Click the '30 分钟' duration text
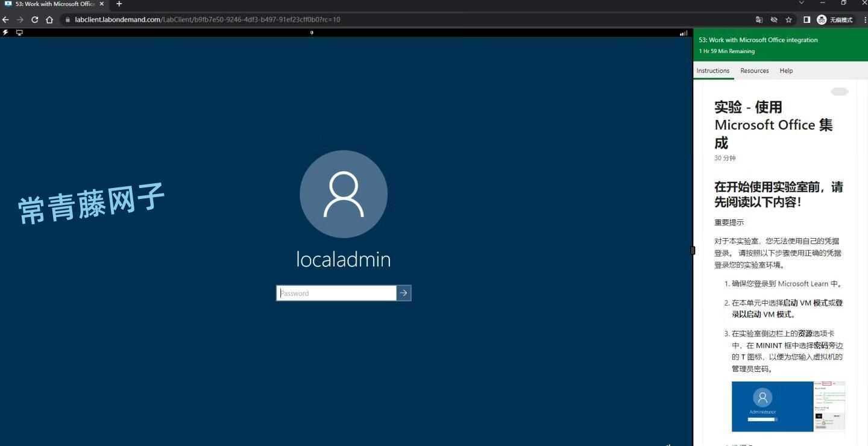 [x=725, y=158]
